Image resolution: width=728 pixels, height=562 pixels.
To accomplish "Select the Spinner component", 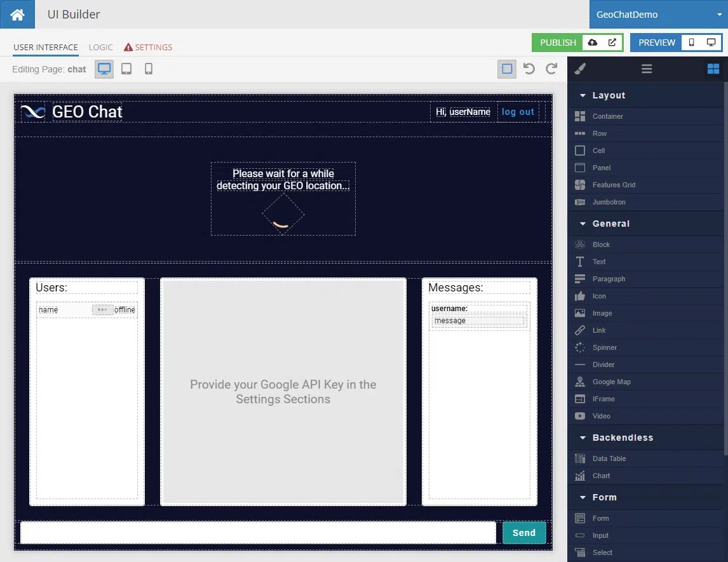I will [603, 347].
